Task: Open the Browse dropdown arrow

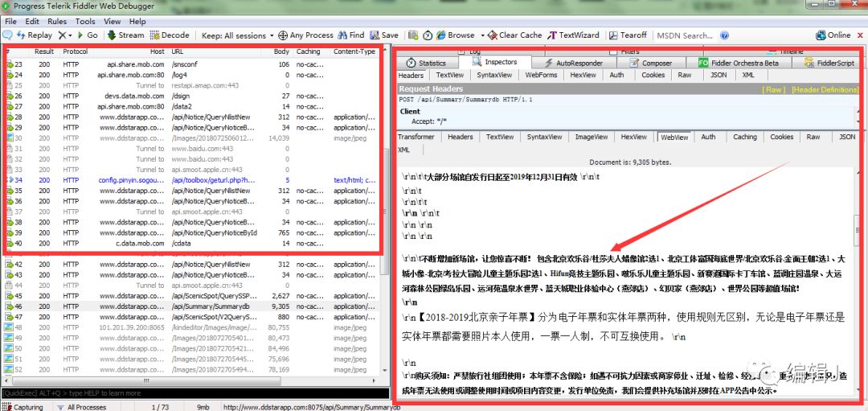Action: coord(482,35)
